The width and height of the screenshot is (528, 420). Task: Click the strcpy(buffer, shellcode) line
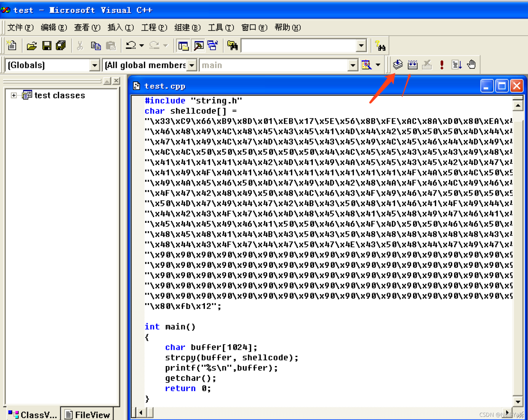tap(231, 357)
